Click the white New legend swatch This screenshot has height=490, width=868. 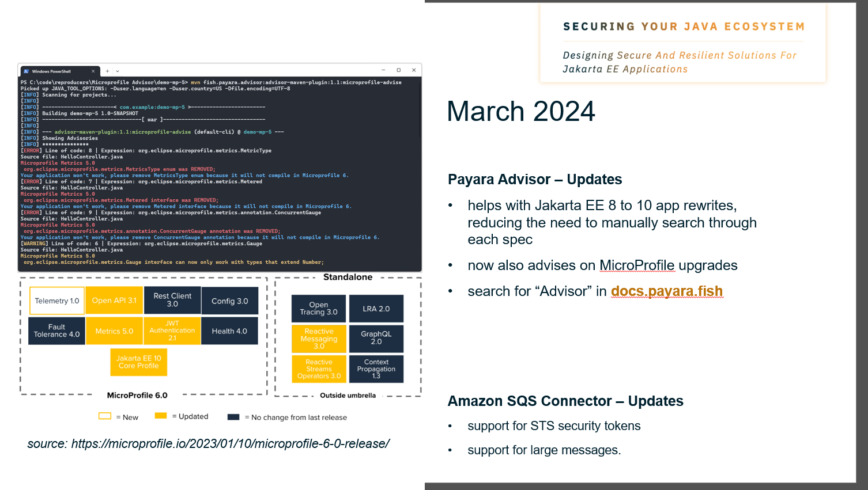point(105,416)
